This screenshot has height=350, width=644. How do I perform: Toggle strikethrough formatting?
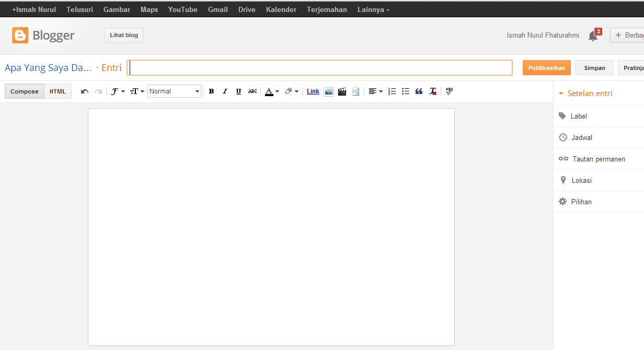coord(252,91)
